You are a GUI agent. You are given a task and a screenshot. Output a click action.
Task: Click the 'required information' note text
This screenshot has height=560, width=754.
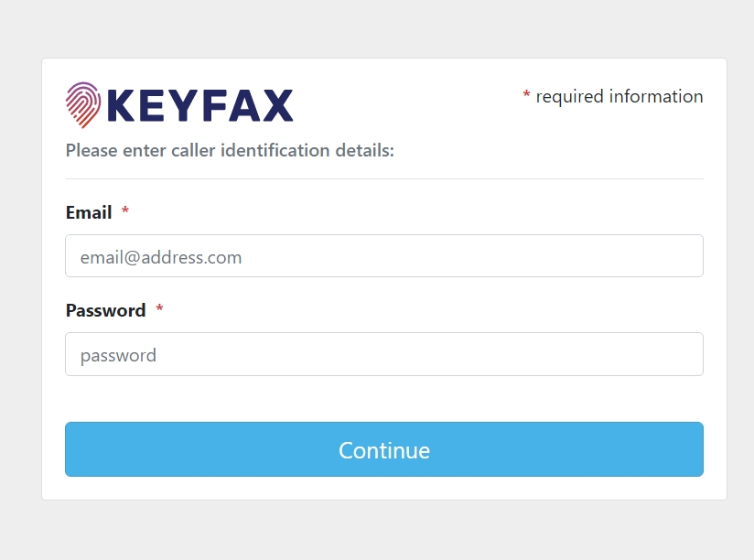(x=619, y=96)
